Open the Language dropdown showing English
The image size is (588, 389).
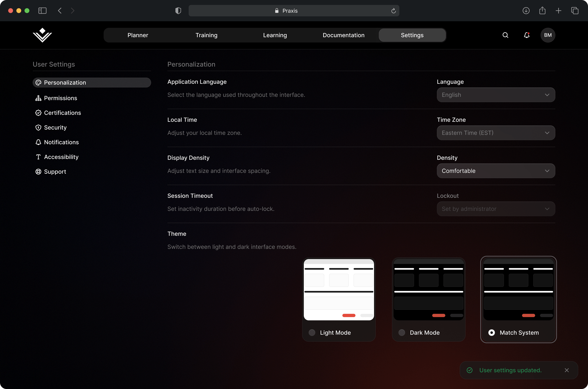[x=496, y=95]
